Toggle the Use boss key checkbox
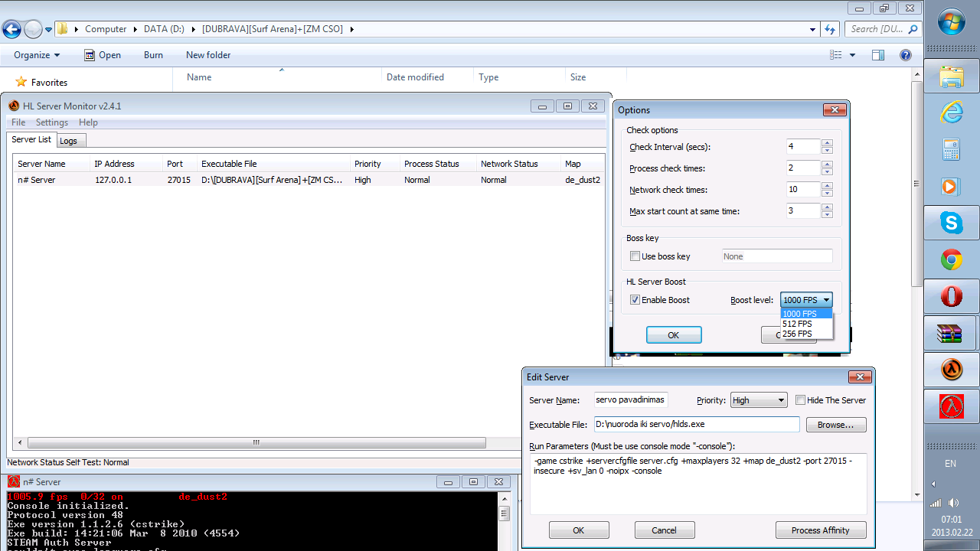This screenshot has width=980, height=551. [635, 256]
